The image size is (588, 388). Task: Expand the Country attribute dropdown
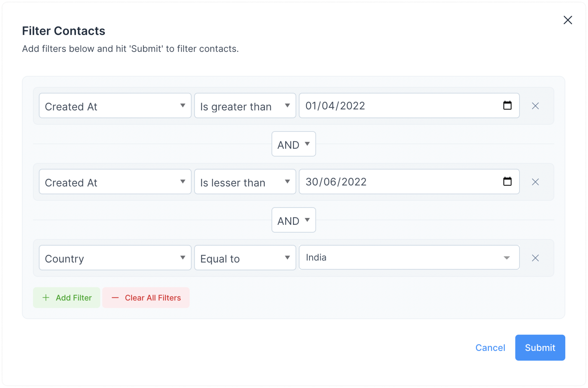[x=115, y=258]
